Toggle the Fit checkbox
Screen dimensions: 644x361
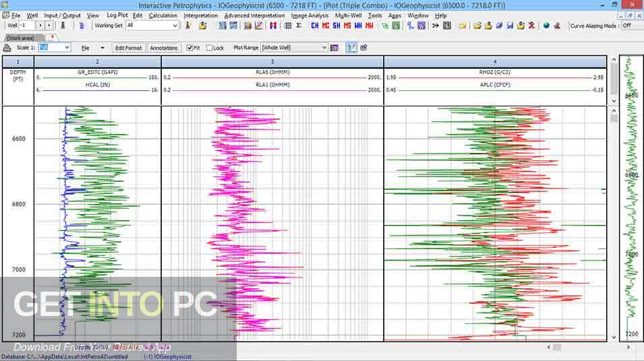click(189, 48)
